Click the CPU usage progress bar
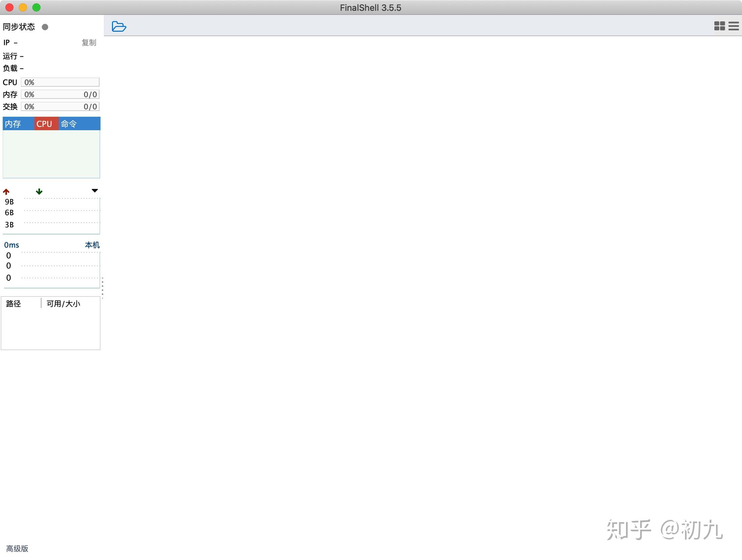The image size is (742, 560). pyautogui.click(x=60, y=82)
